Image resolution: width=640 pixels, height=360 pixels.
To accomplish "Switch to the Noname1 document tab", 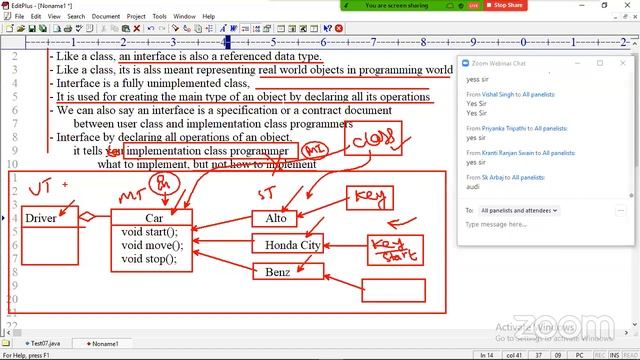I will (x=102, y=344).
